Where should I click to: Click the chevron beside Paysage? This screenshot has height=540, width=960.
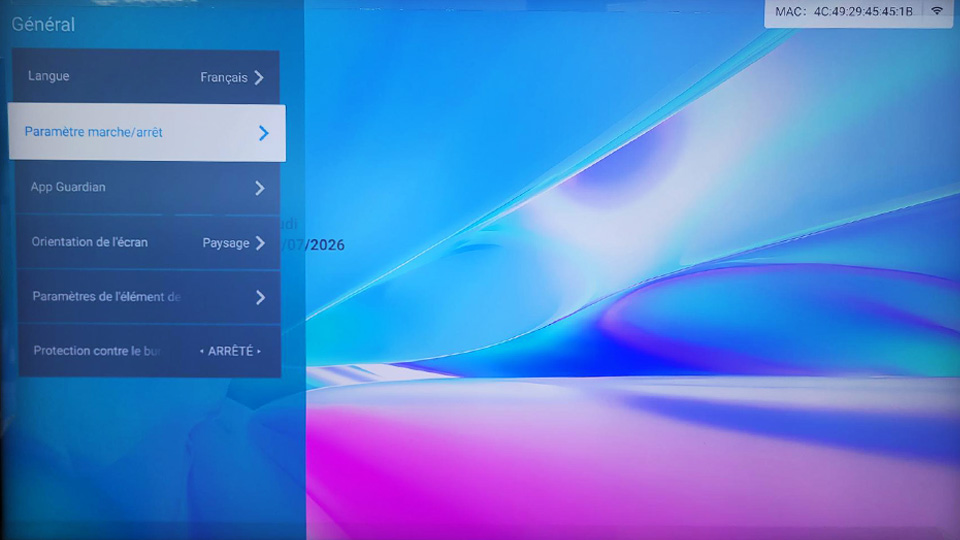260,242
